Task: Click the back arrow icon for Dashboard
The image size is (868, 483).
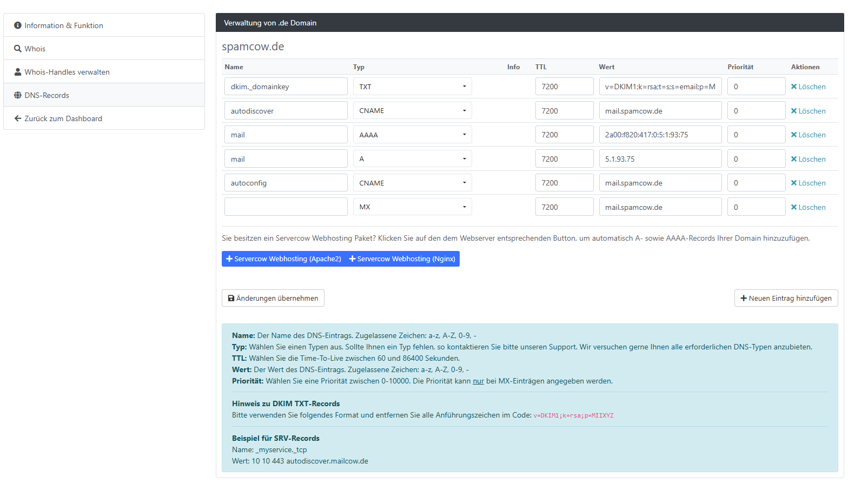Action: pos(18,118)
